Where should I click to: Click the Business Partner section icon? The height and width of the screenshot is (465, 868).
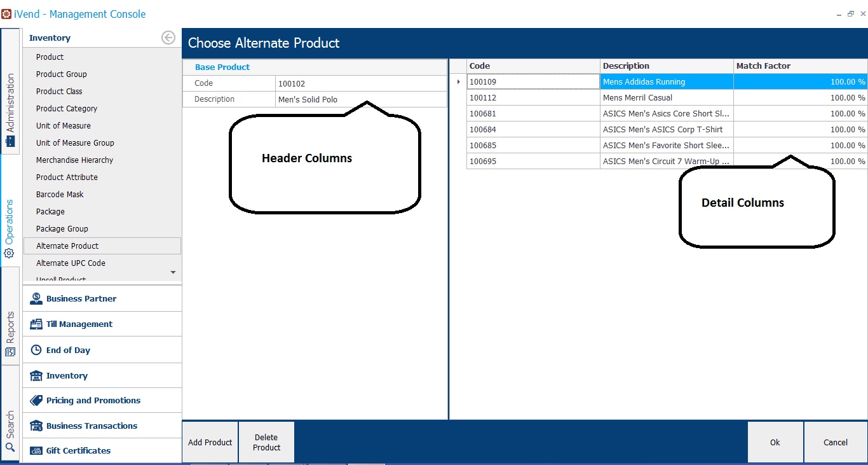coord(36,298)
